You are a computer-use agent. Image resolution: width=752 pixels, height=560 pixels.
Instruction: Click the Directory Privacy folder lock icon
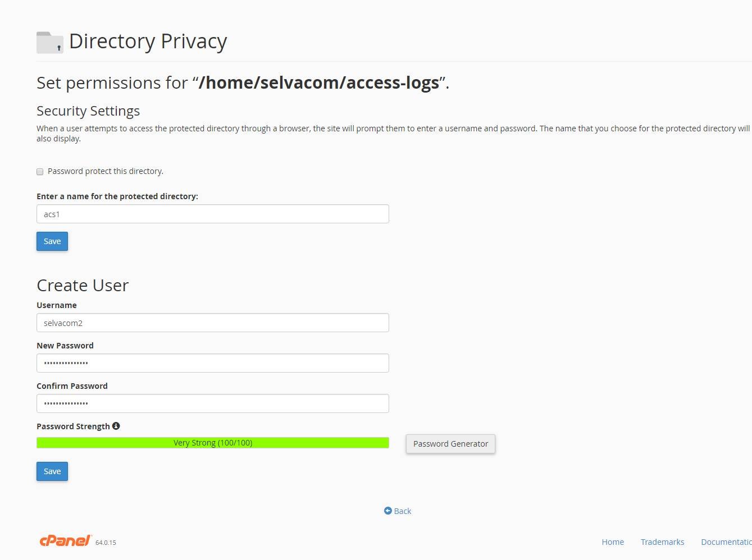(50, 43)
